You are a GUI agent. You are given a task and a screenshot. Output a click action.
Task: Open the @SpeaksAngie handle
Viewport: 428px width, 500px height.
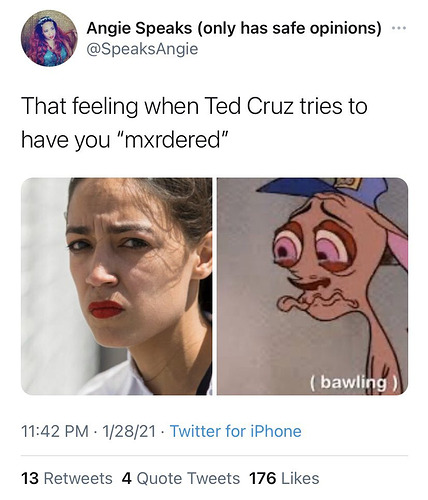click(x=142, y=49)
